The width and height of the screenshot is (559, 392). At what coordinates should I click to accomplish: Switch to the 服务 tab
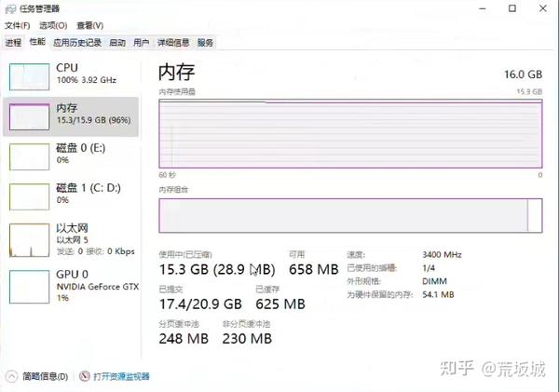point(205,43)
